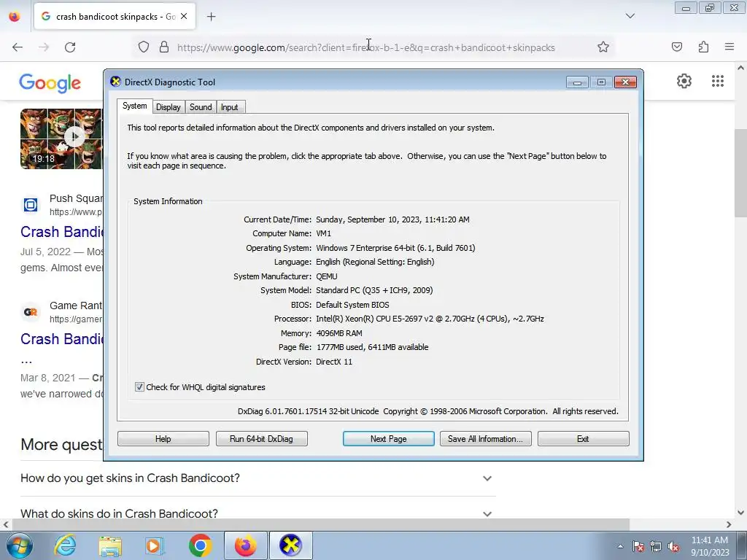747x560 pixels.
Task: Open the Google apps grid
Action: (x=718, y=81)
